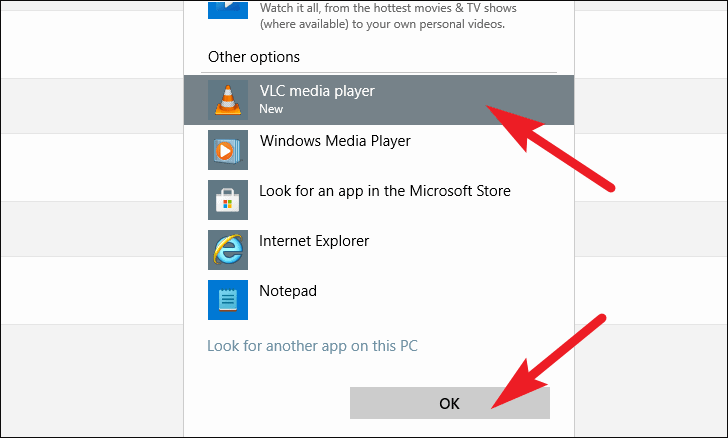Click the Notepad icon

point(228,300)
